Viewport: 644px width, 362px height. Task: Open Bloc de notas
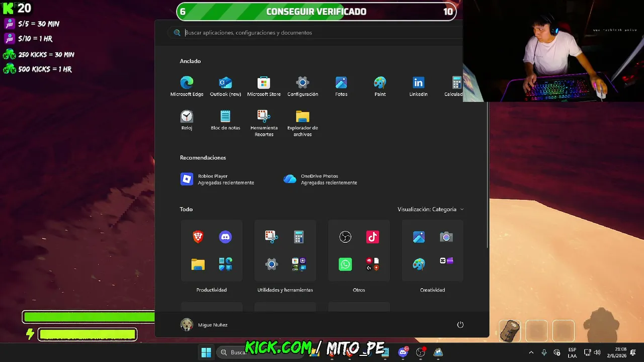225,120
